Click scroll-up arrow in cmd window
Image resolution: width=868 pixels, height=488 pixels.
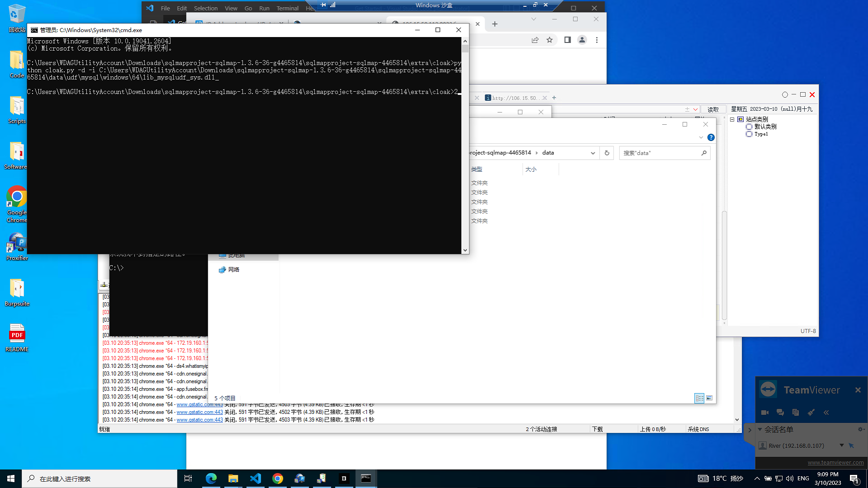coord(465,41)
